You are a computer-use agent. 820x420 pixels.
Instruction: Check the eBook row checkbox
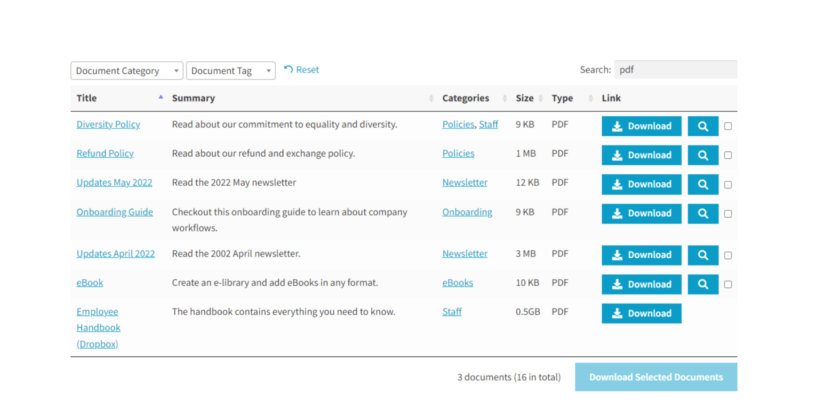[728, 284]
